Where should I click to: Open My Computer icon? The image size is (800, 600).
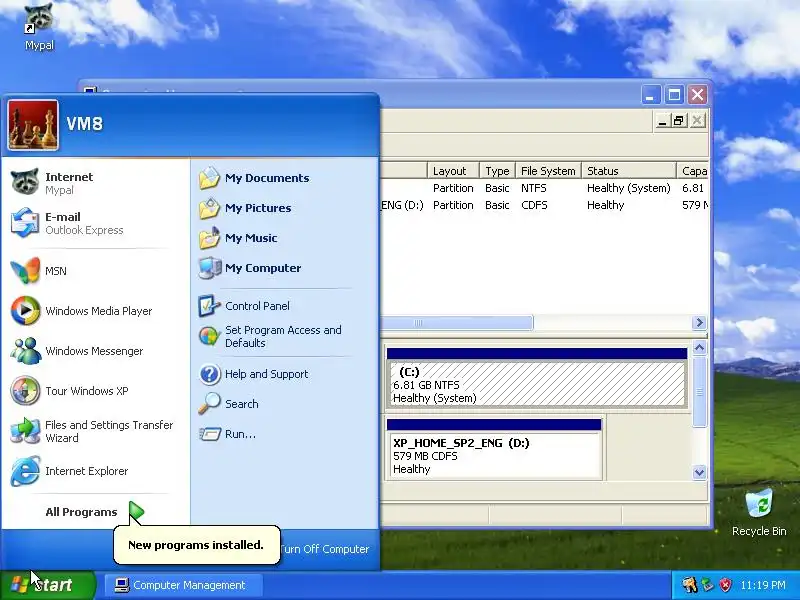coord(209,268)
